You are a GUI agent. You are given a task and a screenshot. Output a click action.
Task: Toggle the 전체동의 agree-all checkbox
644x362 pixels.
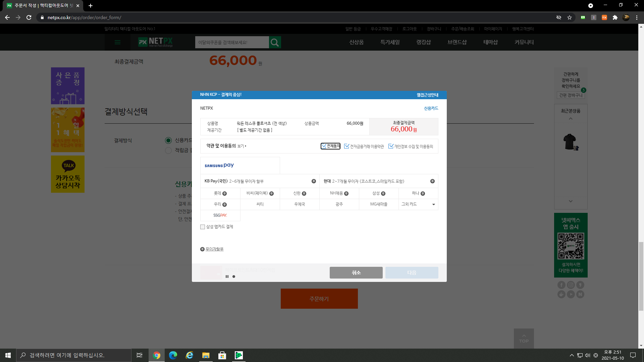324,146
